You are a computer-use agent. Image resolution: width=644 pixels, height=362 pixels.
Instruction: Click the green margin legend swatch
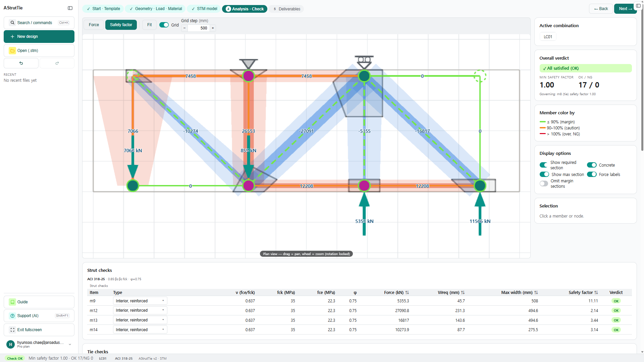(543, 122)
